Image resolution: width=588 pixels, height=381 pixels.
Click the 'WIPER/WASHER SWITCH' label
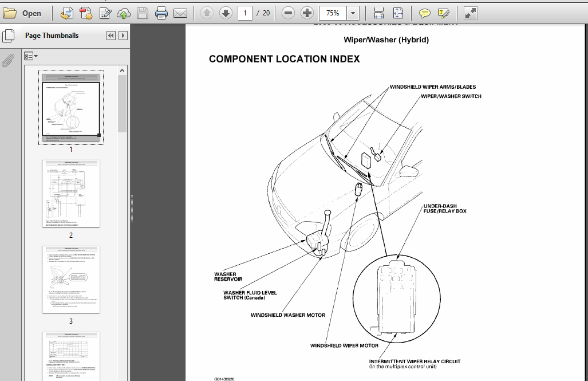click(x=451, y=96)
